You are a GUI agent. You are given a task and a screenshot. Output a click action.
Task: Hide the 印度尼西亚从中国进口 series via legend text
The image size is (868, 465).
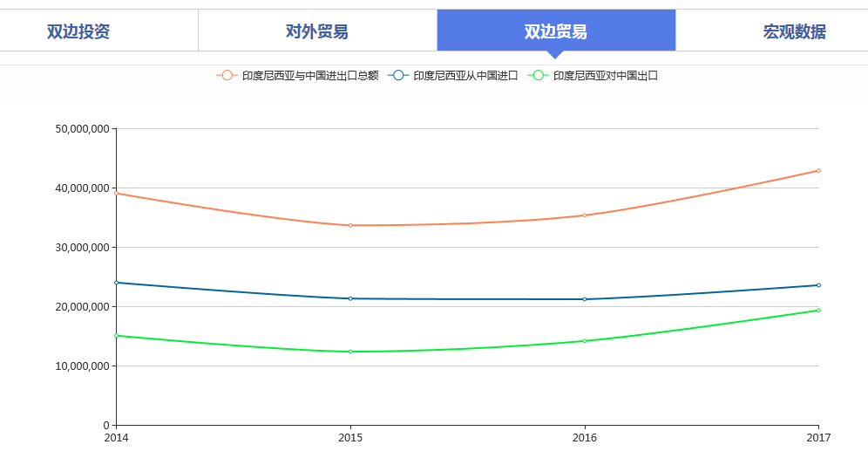pyautogui.click(x=465, y=76)
